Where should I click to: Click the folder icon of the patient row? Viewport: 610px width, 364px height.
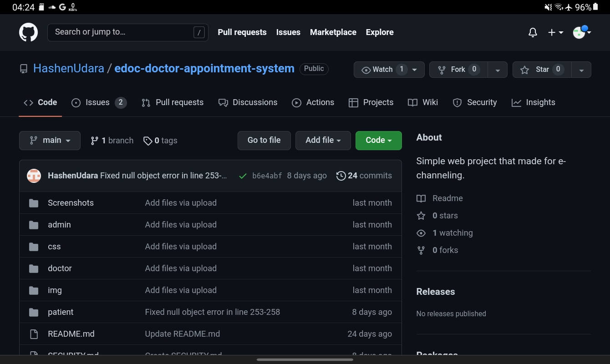click(34, 312)
